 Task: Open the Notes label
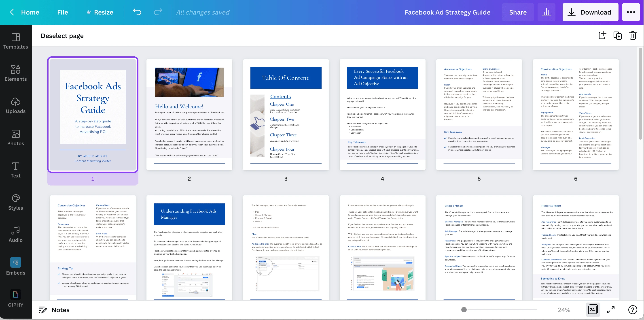click(61, 310)
